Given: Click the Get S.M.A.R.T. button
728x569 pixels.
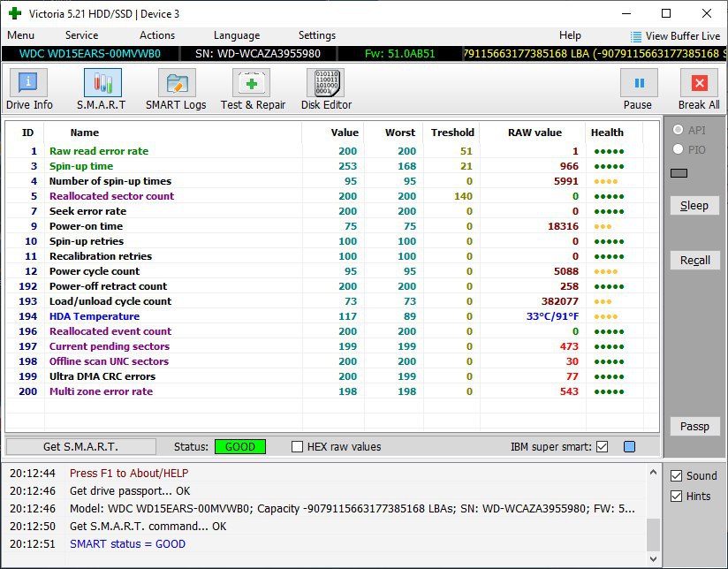Looking at the screenshot, I should coord(80,446).
